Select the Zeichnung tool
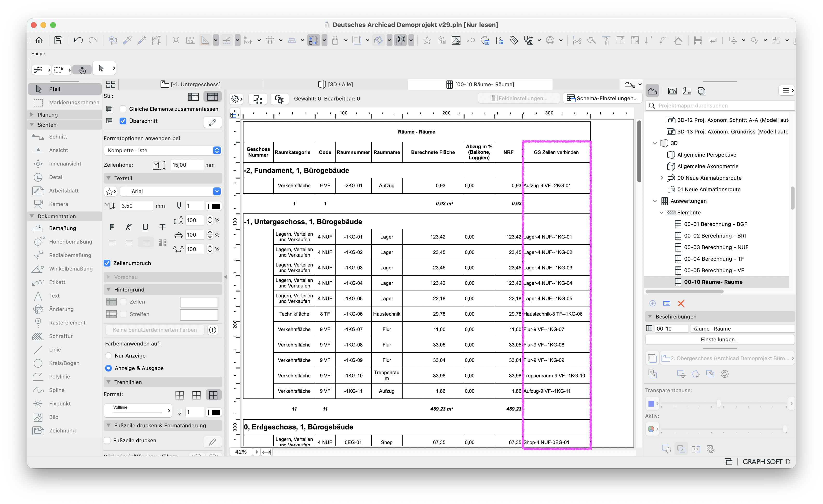The height and width of the screenshot is (504, 823). (x=64, y=431)
